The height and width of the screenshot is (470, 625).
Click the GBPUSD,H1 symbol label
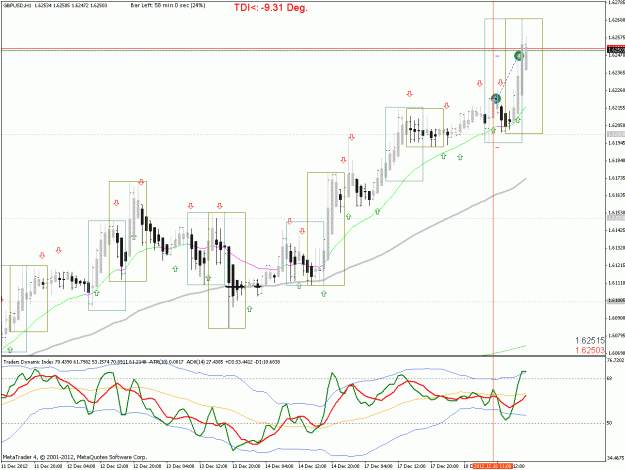click(x=17, y=6)
